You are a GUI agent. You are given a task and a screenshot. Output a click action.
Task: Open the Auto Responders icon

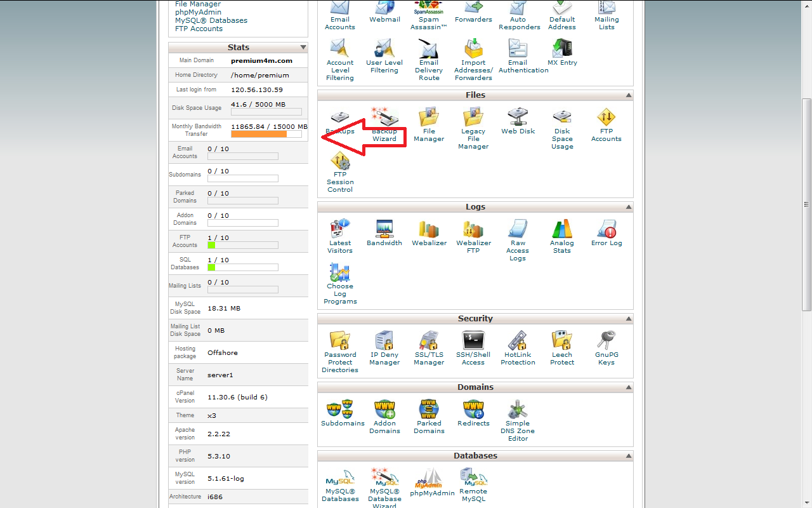pyautogui.click(x=518, y=8)
